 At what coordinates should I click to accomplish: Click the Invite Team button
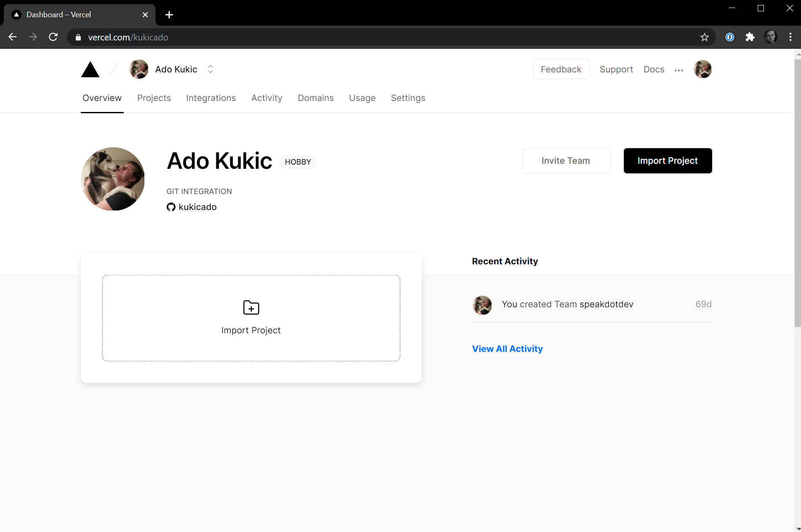[566, 161]
